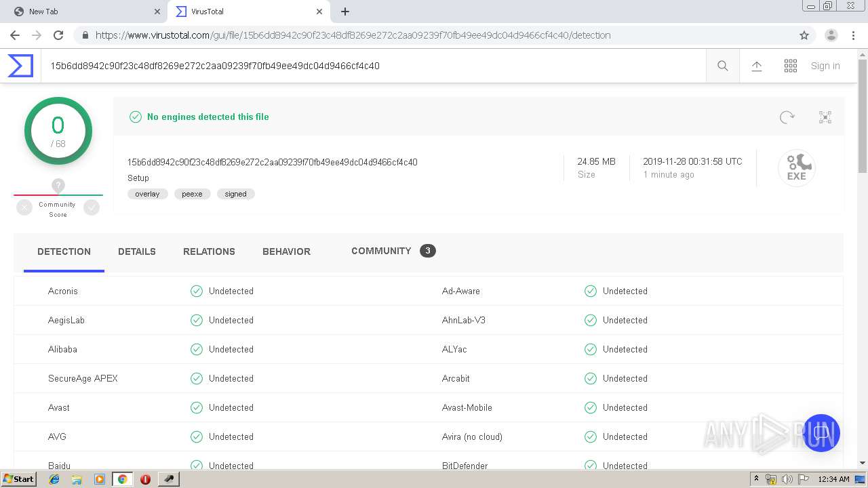Go forward in the browser
Image resolution: width=868 pixels, height=488 pixels.
[x=37, y=35]
